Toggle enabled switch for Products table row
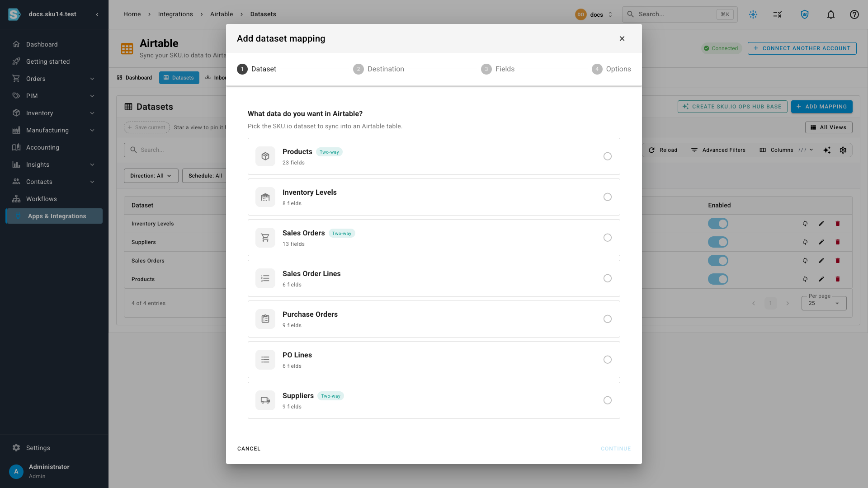Screen dimensions: 868x488 (718, 279)
